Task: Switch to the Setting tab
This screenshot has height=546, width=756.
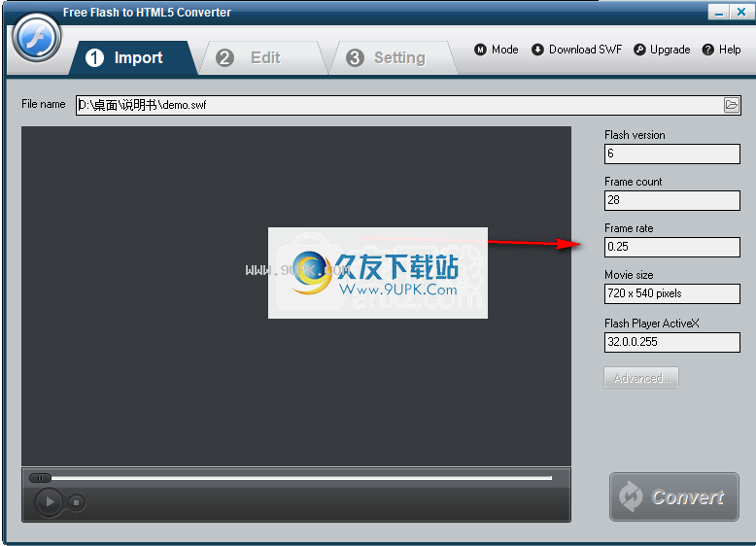Action: 393,58
